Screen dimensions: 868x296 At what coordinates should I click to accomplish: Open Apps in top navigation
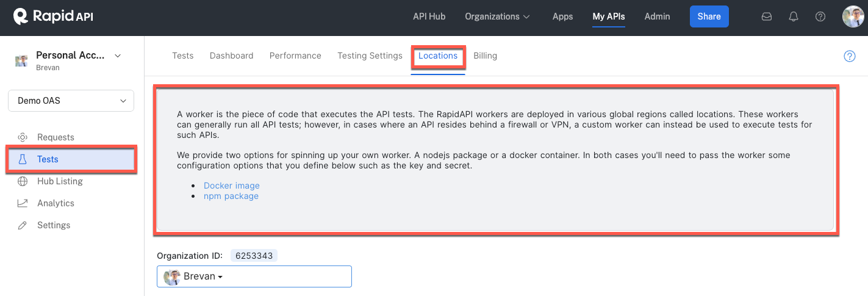pyautogui.click(x=562, y=16)
